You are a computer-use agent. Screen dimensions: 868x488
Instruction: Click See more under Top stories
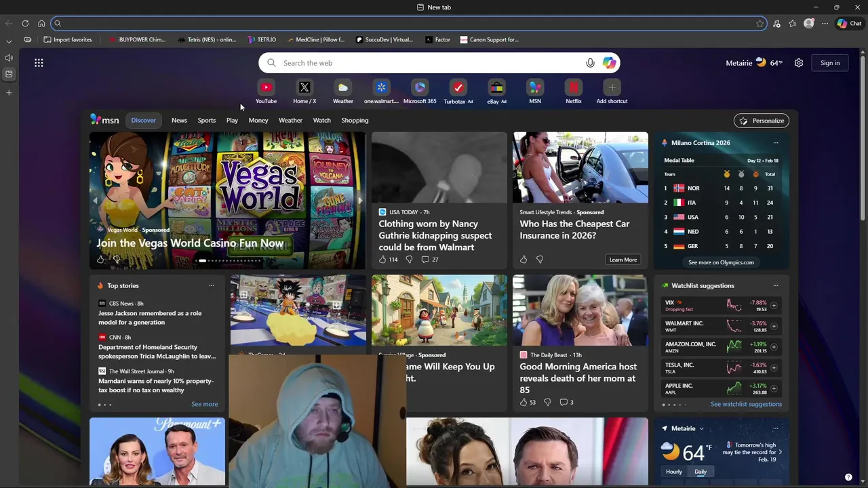click(205, 405)
